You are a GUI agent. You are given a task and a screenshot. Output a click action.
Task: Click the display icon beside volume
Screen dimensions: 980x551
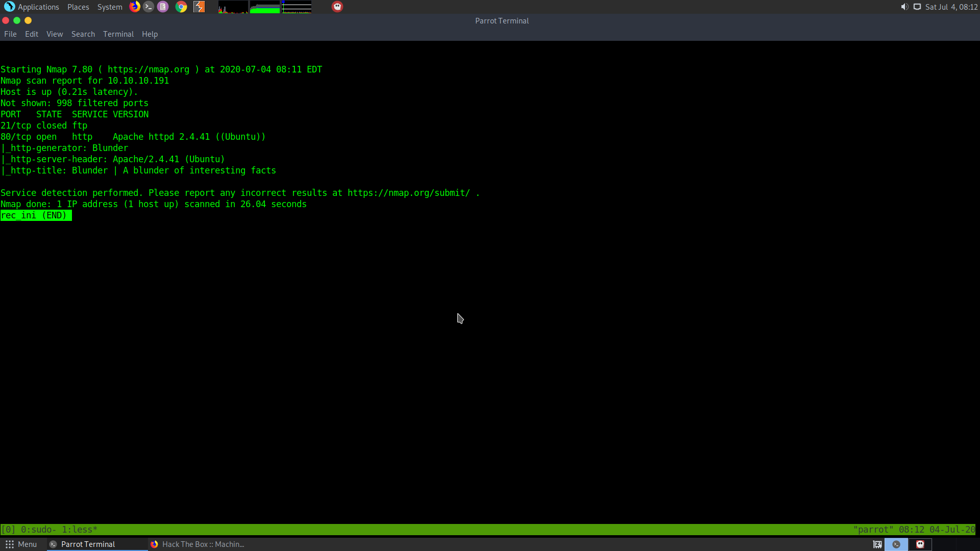[x=917, y=7]
